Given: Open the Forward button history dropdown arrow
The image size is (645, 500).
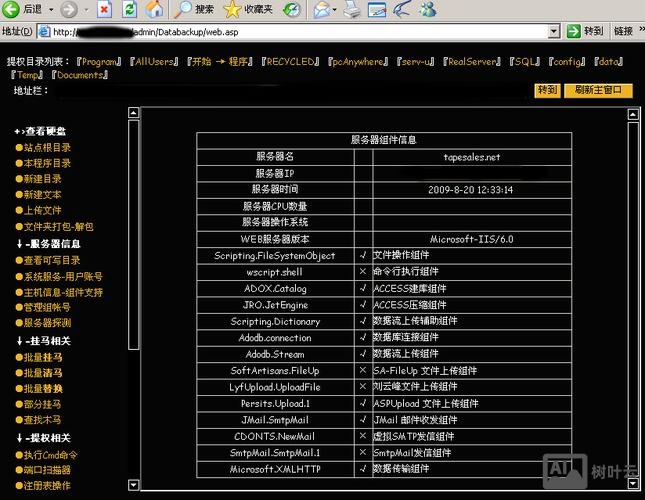Looking at the screenshot, I should 86,9.
